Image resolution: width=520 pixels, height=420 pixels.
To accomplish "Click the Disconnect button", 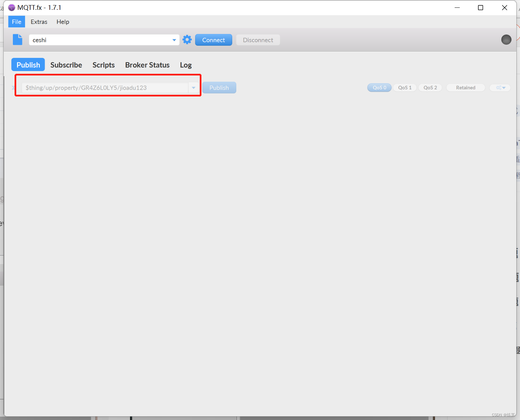I will click(258, 40).
